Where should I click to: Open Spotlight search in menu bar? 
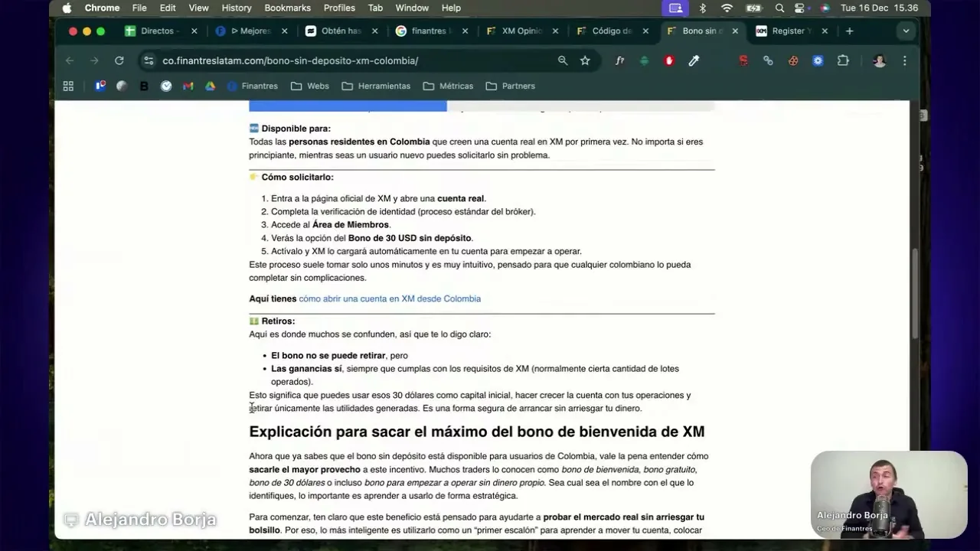pyautogui.click(x=779, y=8)
